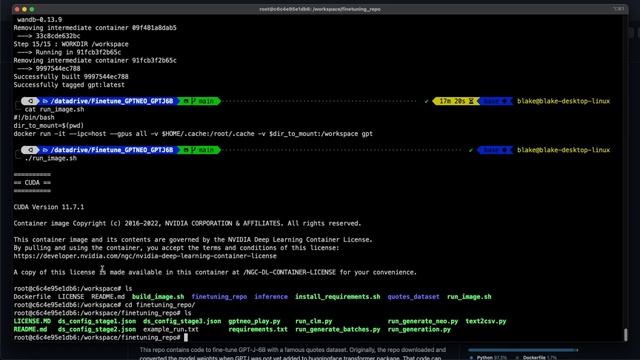Click the './run_image.sh' command
The width and height of the screenshot is (640, 360).
(x=51, y=158)
